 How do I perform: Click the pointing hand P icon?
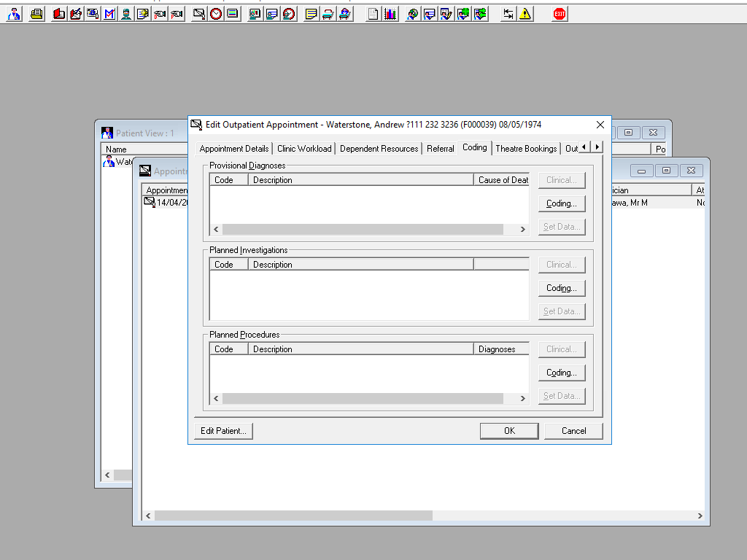point(177,14)
